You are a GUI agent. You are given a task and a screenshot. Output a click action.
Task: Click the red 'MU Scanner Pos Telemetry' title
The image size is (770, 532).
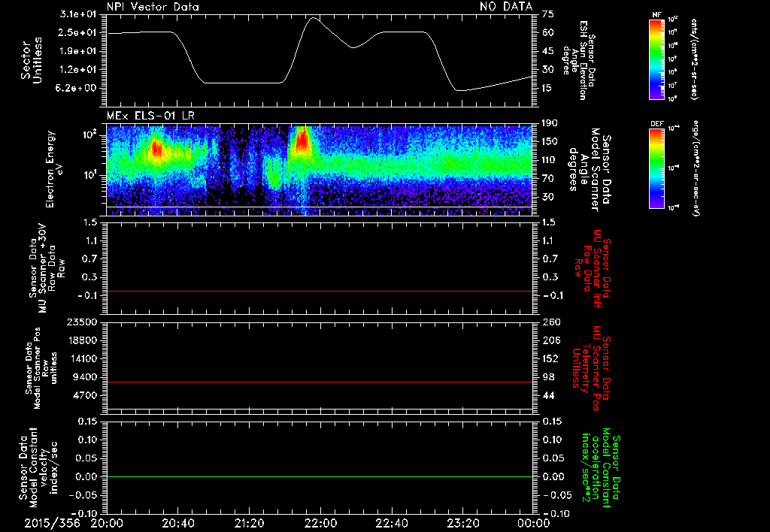591,367
